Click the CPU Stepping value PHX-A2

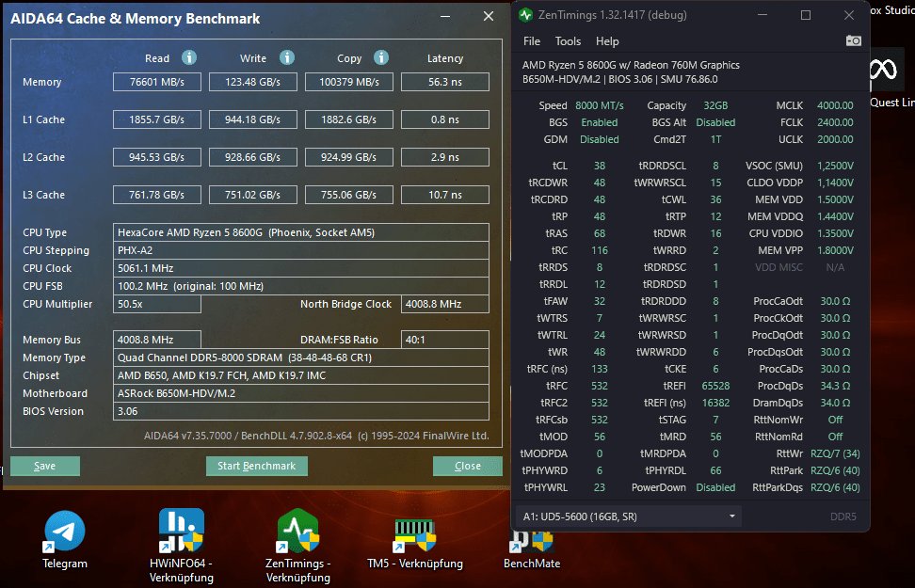[301, 250]
